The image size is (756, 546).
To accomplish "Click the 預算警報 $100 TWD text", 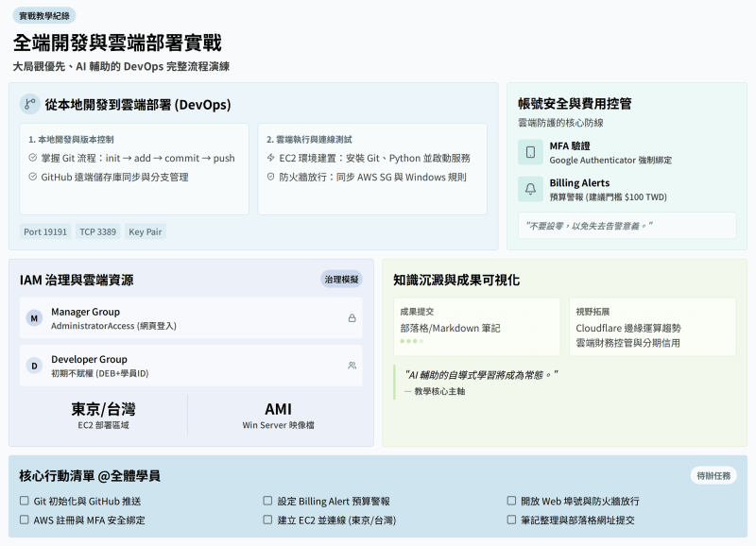I will 608,196.
